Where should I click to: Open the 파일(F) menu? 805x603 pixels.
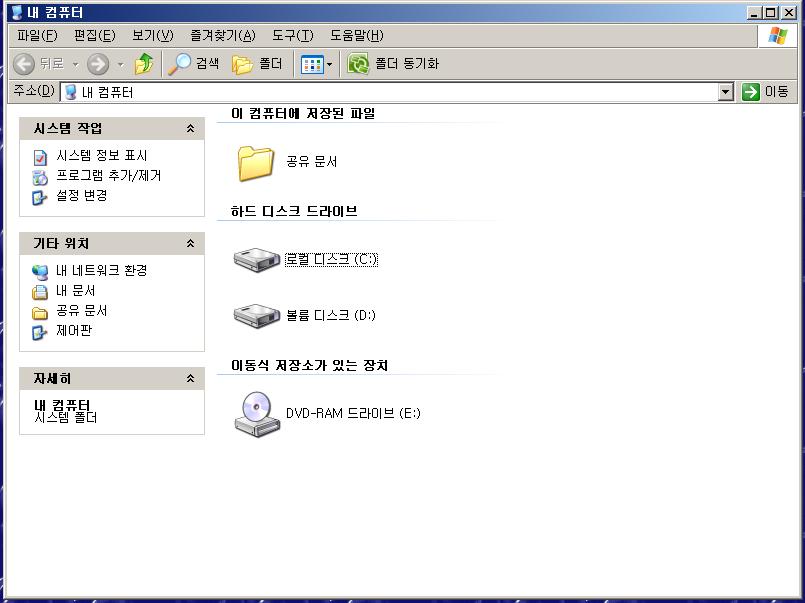point(37,35)
